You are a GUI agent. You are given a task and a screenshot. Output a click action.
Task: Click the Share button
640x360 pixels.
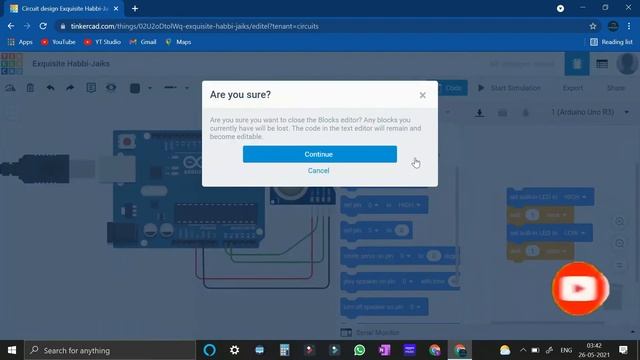click(616, 88)
